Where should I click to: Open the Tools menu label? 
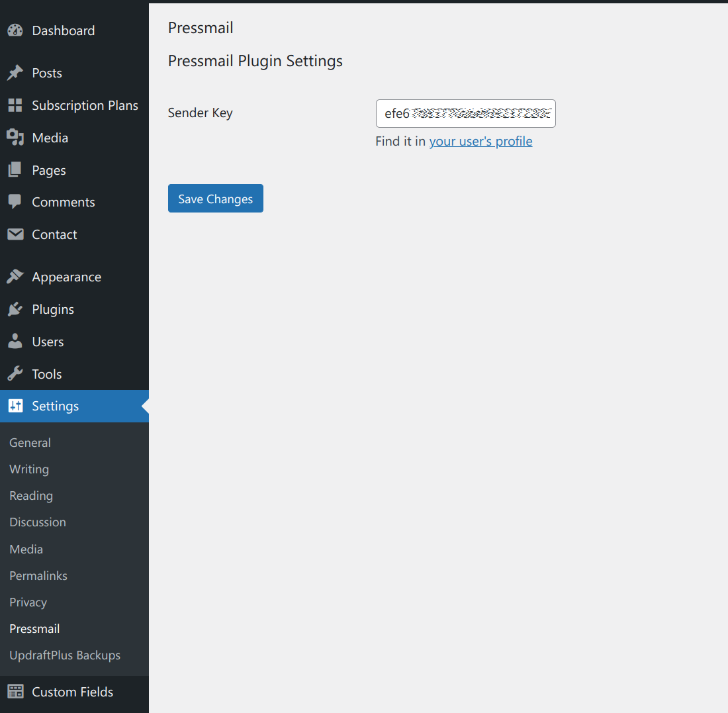(x=47, y=374)
